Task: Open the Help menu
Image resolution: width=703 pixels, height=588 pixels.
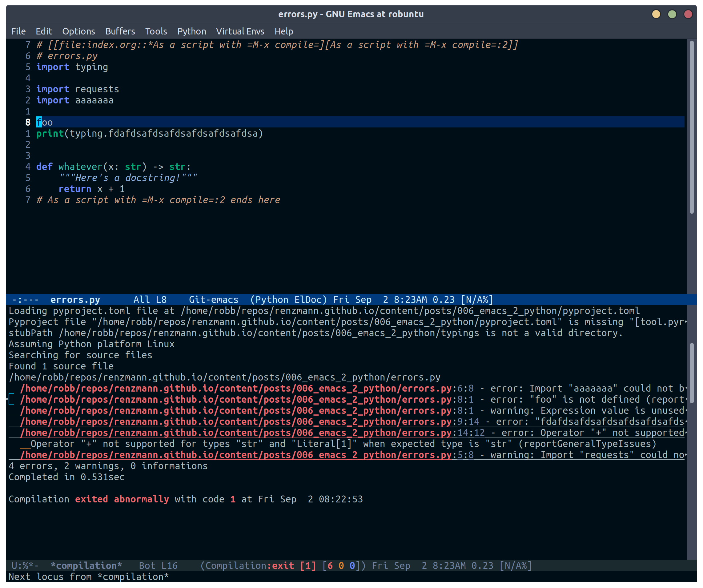Action: click(x=284, y=31)
